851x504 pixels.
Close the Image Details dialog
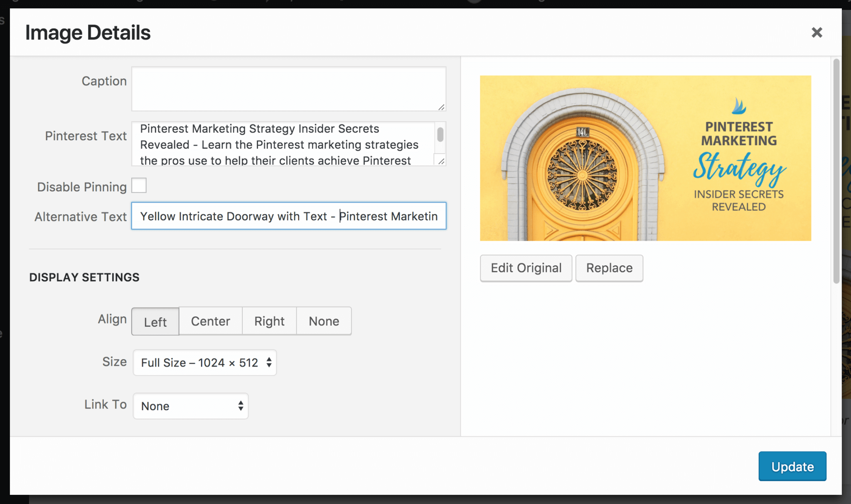click(x=817, y=32)
